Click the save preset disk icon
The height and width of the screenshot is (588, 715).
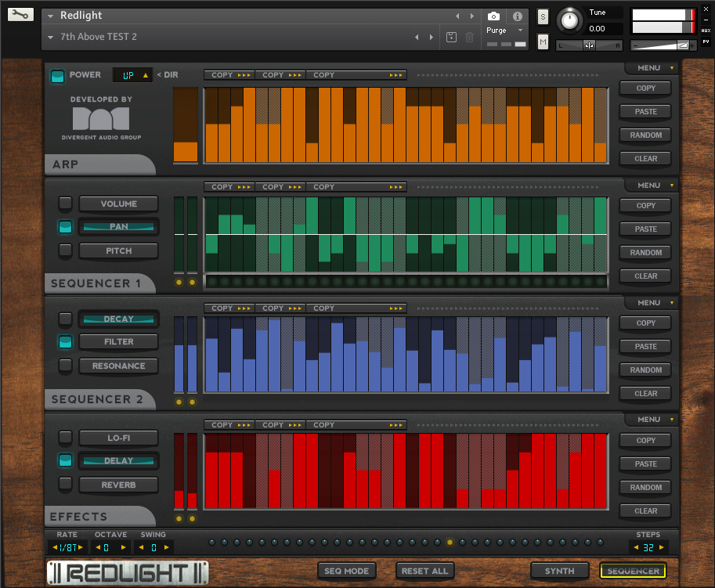[x=451, y=37]
